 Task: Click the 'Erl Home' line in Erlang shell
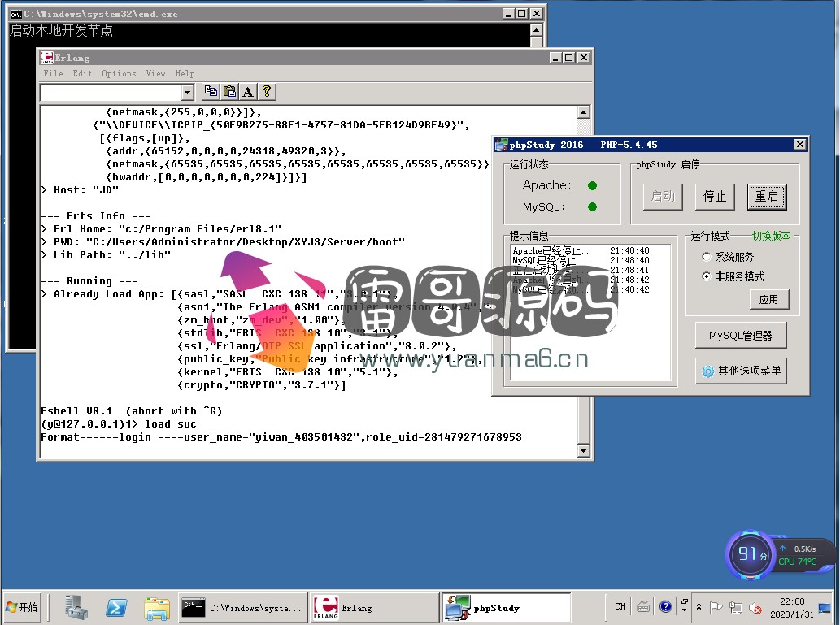(x=161, y=229)
